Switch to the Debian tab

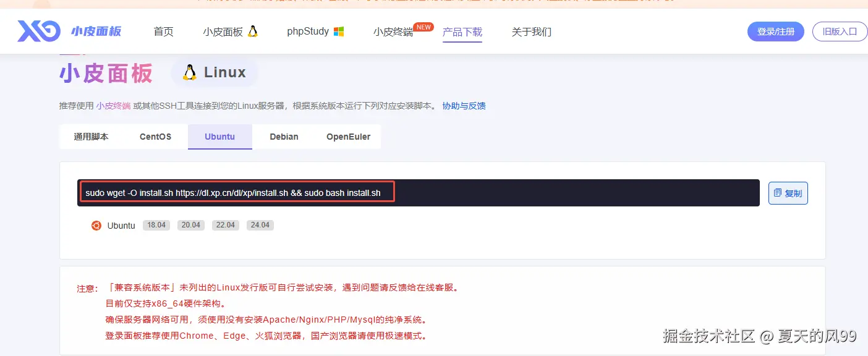click(x=284, y=137)
